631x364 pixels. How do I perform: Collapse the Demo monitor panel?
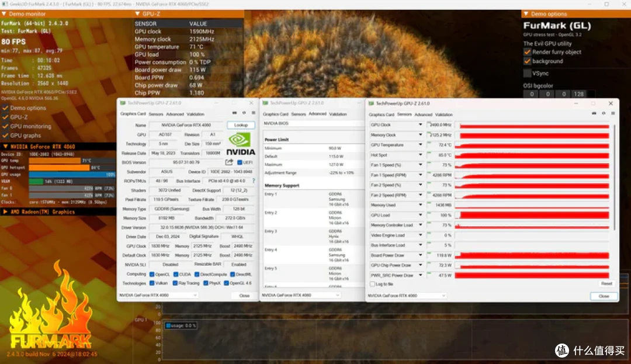point(4,13)
